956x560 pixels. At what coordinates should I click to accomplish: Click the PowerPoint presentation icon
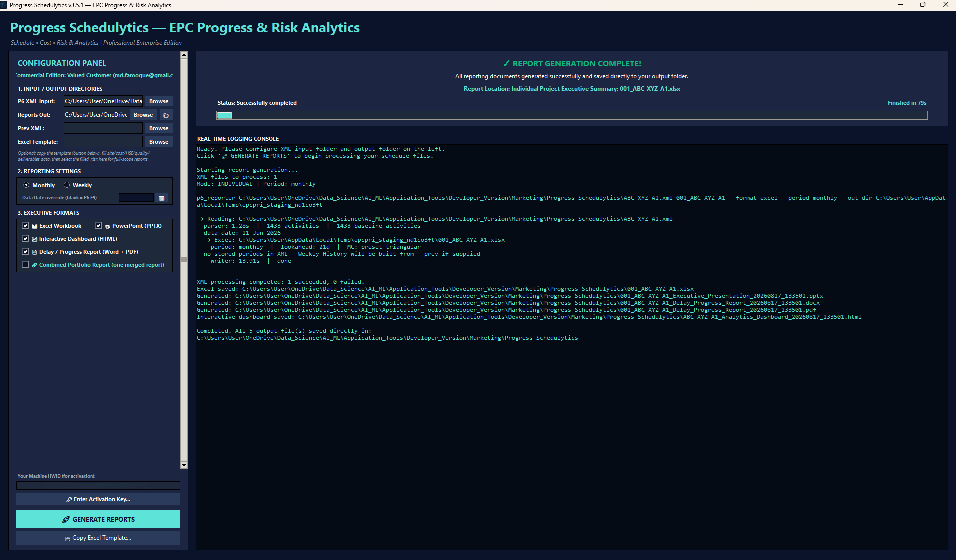(108, 226)
